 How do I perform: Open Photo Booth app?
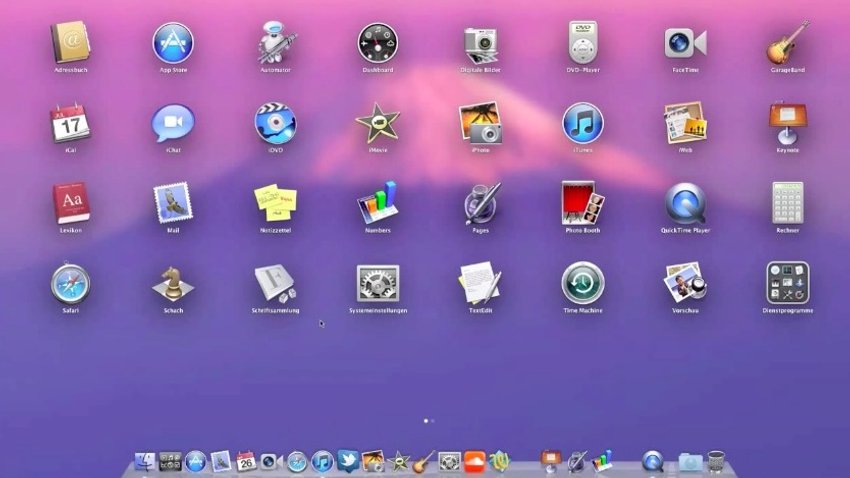pos(583,203)
